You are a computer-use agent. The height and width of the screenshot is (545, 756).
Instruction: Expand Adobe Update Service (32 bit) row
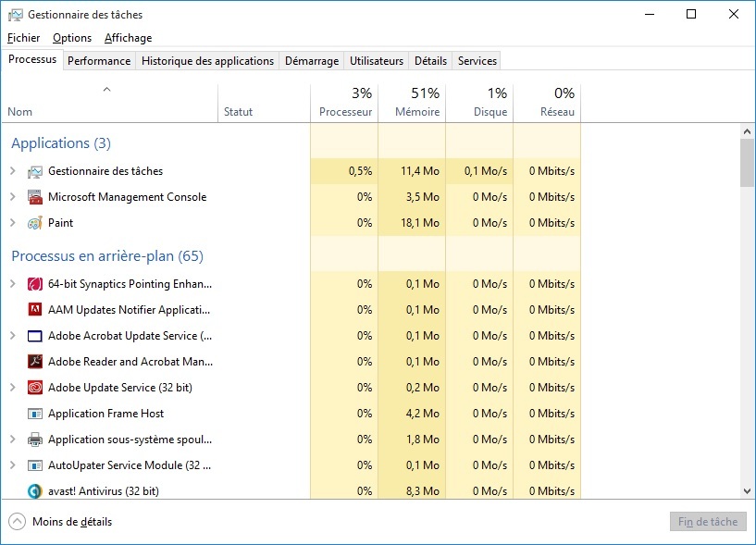(x=13, y=388)
